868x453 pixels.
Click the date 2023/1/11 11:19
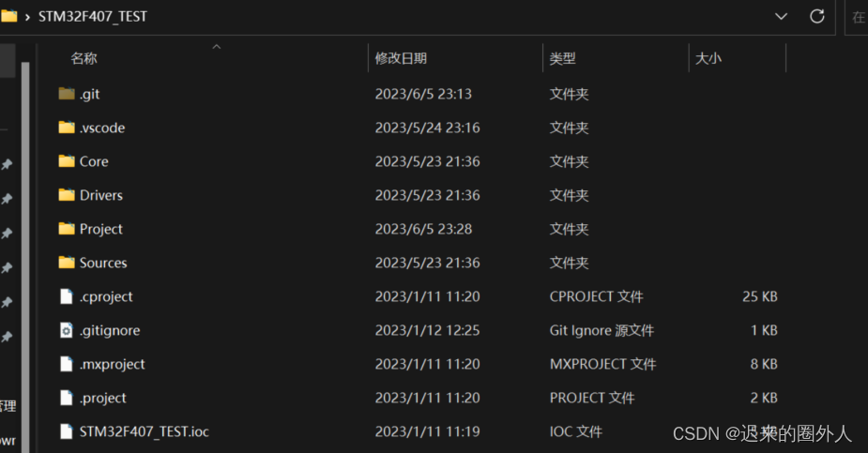(x=427, y=431)
